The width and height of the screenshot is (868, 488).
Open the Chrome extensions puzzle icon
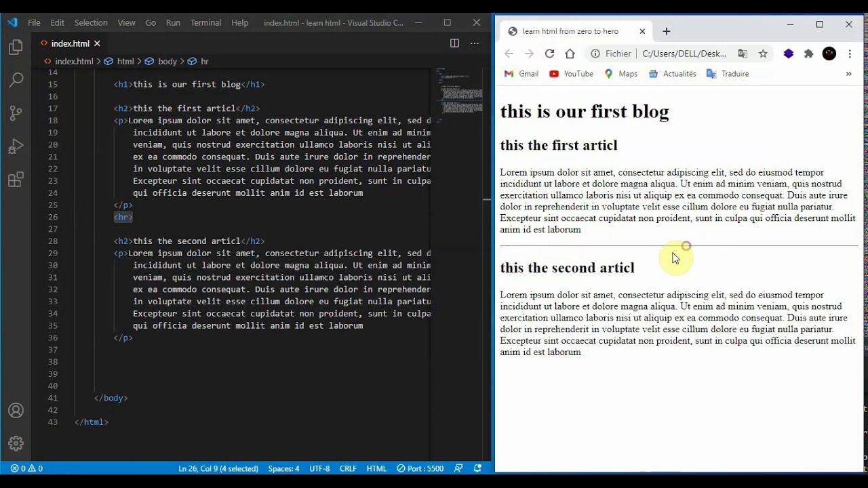click(x=808, y=54)
